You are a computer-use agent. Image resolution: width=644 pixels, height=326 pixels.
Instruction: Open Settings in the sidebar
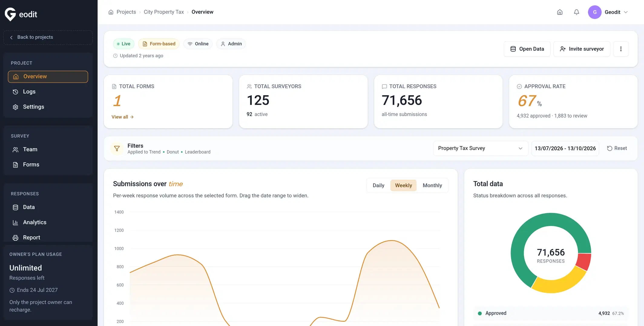(48, 107)
